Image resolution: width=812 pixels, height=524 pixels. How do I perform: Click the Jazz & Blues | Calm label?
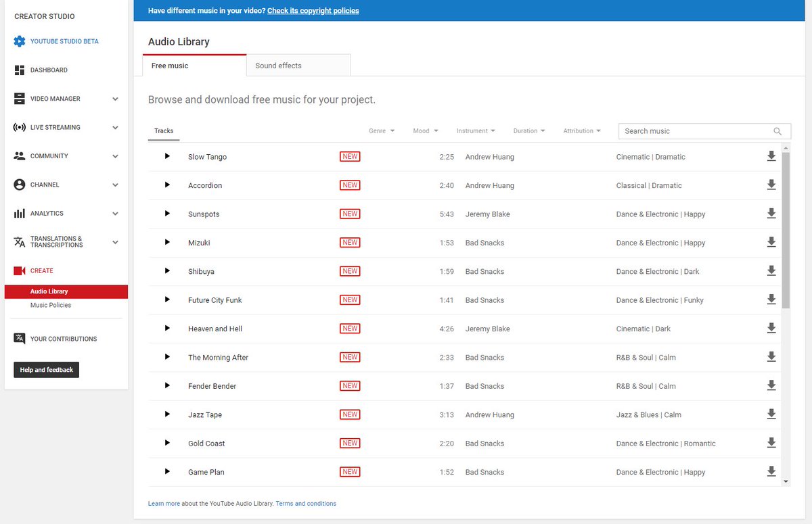click(x=649, y=415)
